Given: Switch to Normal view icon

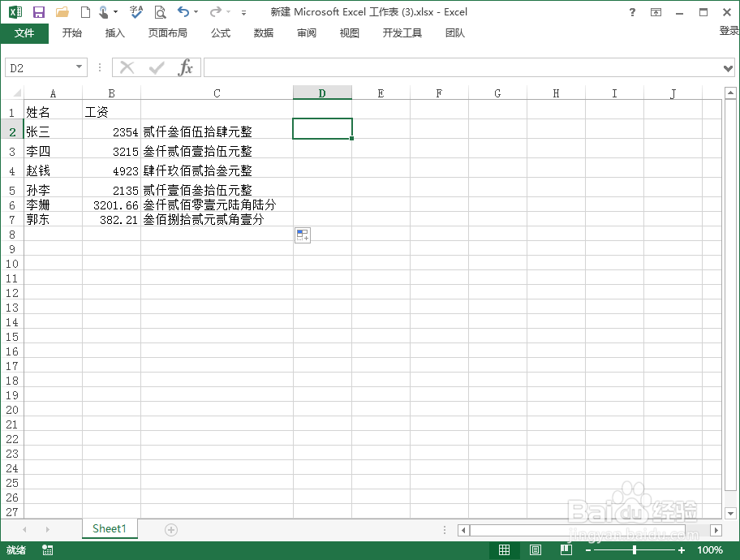Looking at the screenshot, I should (504, 549).
